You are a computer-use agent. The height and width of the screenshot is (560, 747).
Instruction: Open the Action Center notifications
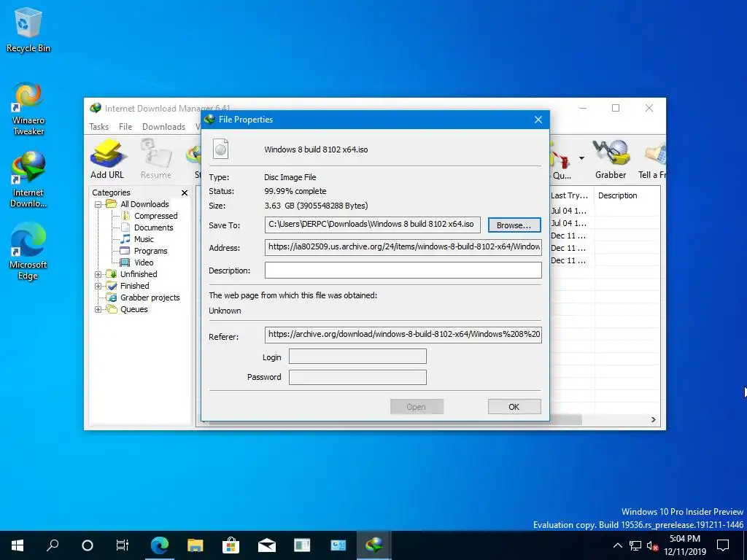[723, 545]
